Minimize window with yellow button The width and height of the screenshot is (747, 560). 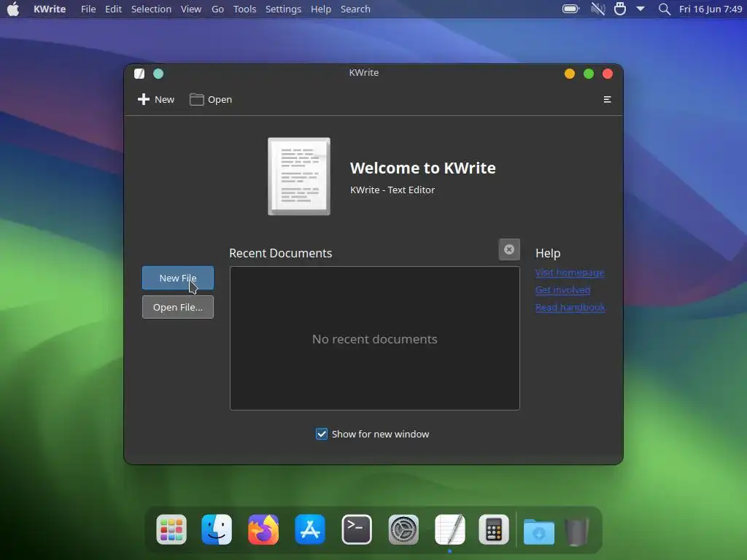pos(569,74)
